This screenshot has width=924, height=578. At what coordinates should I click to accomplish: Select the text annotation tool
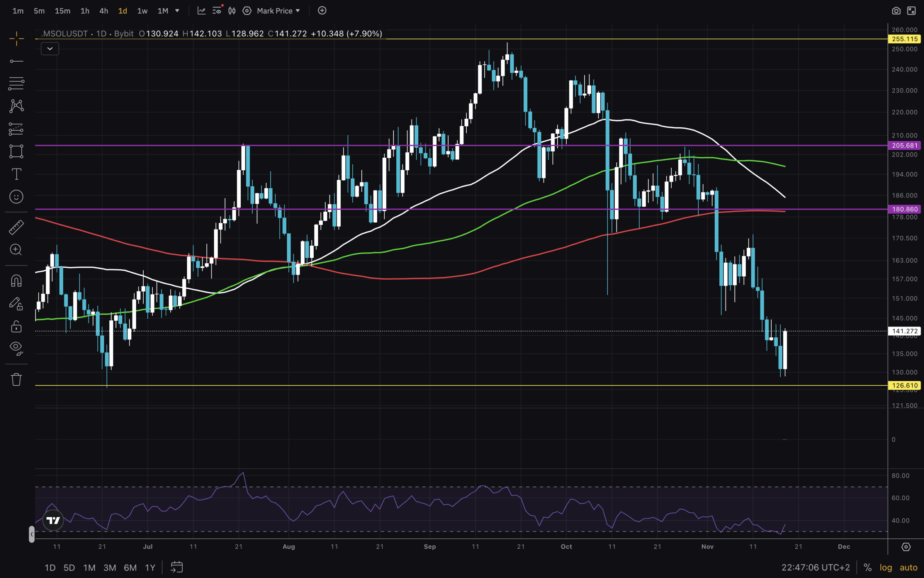[x=16, y=174]
